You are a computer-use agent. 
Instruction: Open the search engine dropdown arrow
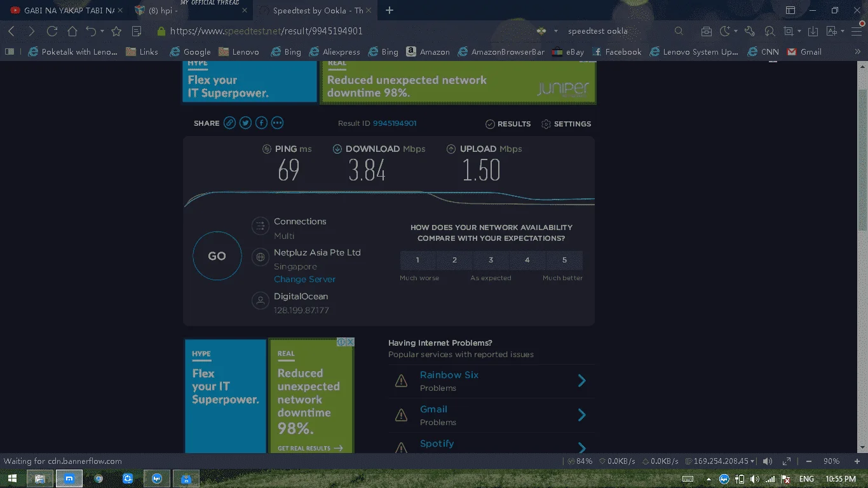[556, 31]
